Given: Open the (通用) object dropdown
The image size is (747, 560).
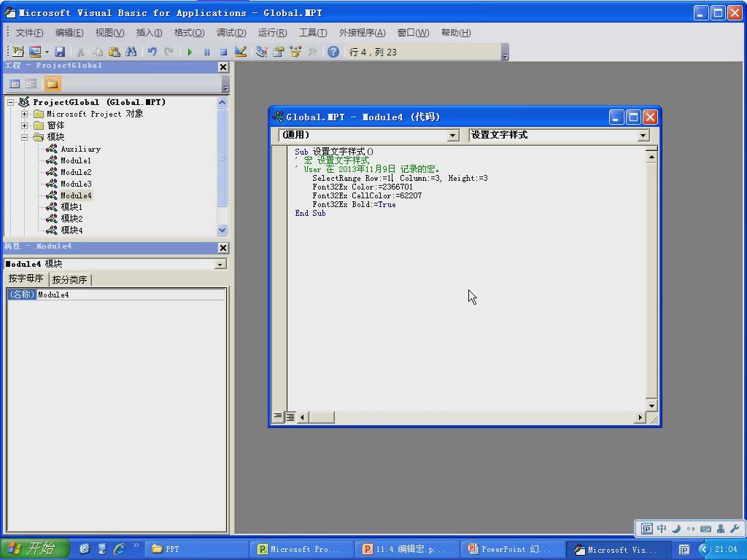Looking at the screenshot, I should click(x=453, y=135).
